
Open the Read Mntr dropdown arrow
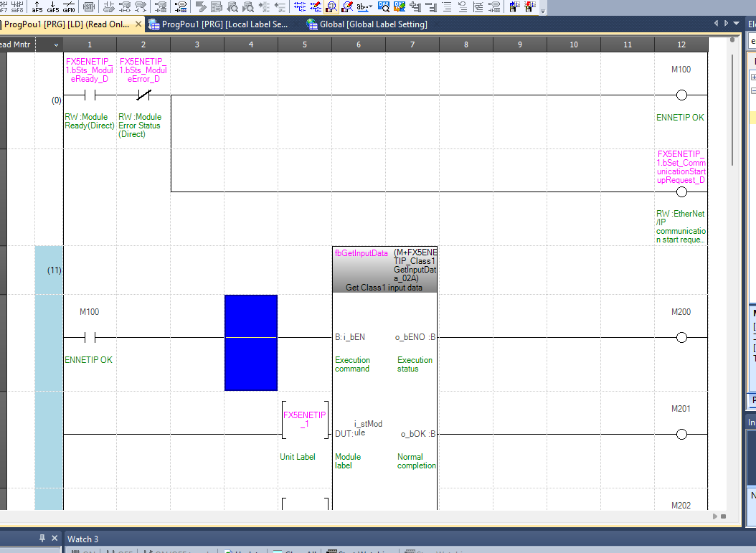(57, 45)
